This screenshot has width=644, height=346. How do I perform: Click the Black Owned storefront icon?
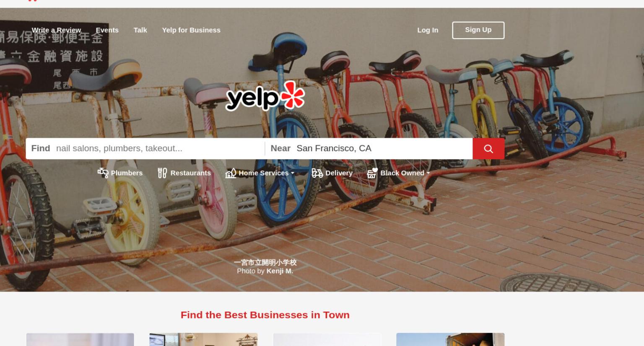(372, 173)
